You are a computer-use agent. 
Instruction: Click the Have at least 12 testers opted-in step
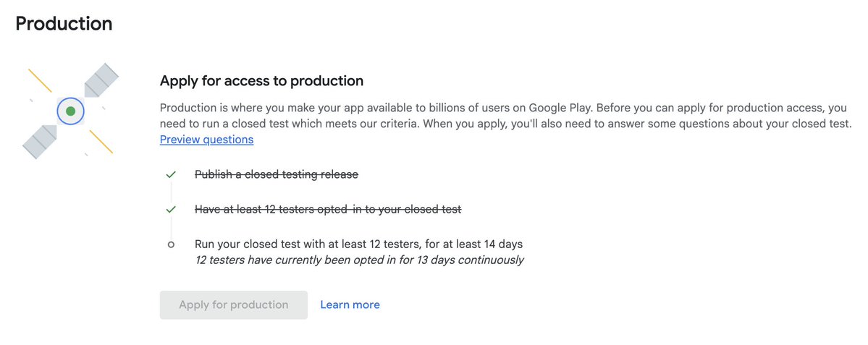(328, 210)
